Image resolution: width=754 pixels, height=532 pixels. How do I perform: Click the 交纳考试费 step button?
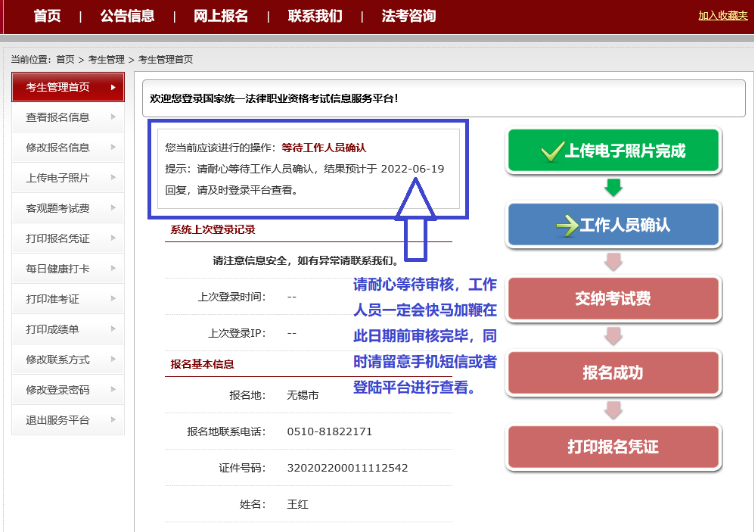click(613, 298)
